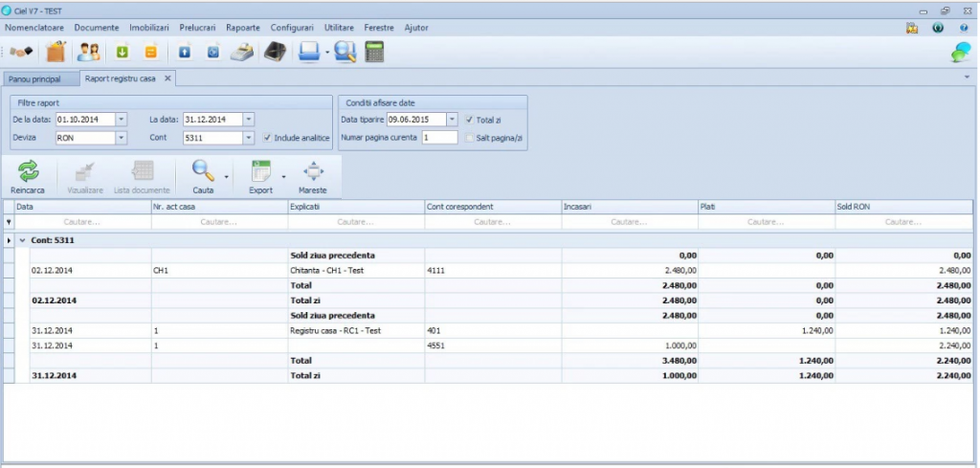Open the cash register toolbar icon
Viewport: 980px width, 468px height.
click(242, 53)
